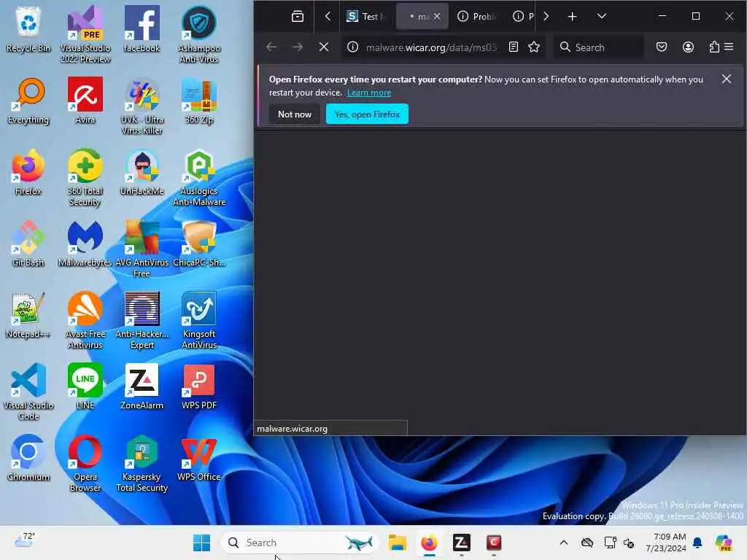Screen dimensions: 747x560
Task: Expand the list all tabs dropdown
Action: click(x=602, y=17)
